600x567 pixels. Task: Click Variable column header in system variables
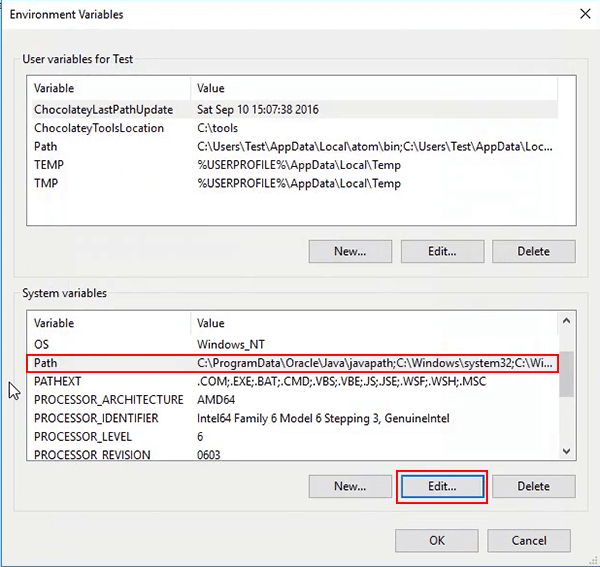pos(109,323)
